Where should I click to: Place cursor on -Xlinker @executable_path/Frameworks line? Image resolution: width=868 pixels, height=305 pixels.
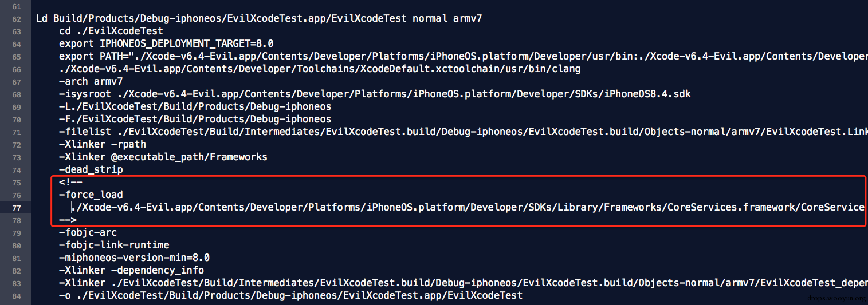click(x=163, y=157)
